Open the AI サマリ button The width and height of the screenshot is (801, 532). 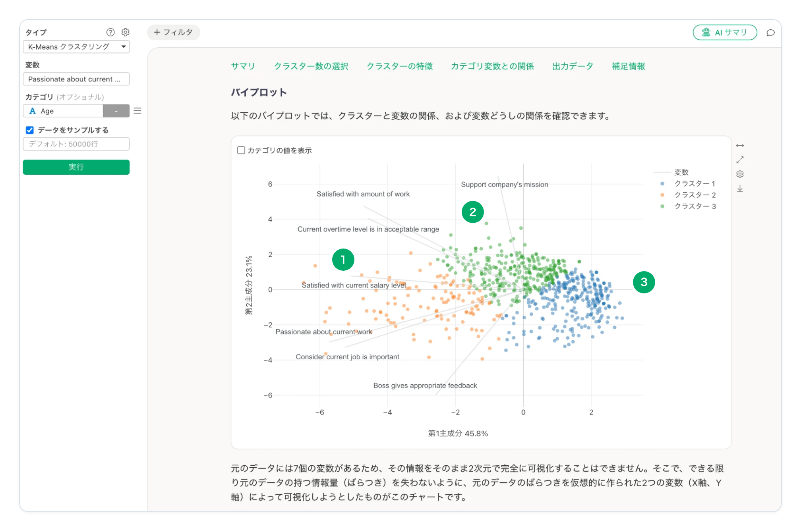pyautogui.click(x=725, y=33)
